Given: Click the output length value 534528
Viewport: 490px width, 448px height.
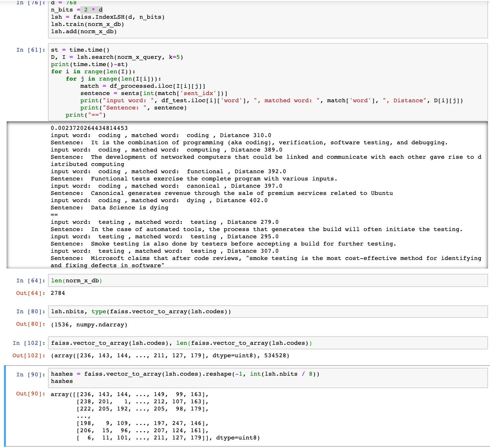Looking at the screenshot, I should (275, 356).
